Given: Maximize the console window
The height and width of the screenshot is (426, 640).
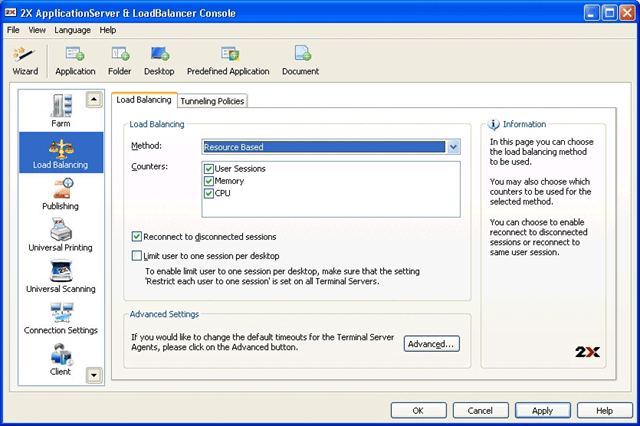Looking at the screenshot, I should click(609, 13).
